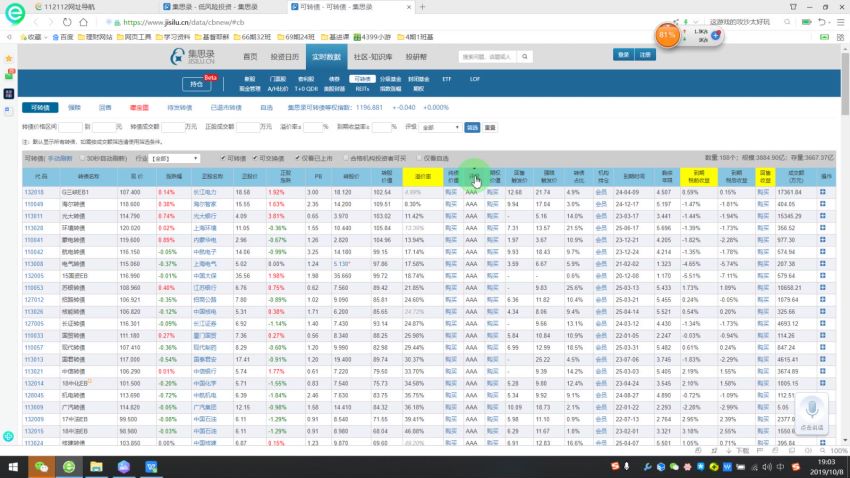
Task: Open Windows Start menu
Action: coord(13,467)
